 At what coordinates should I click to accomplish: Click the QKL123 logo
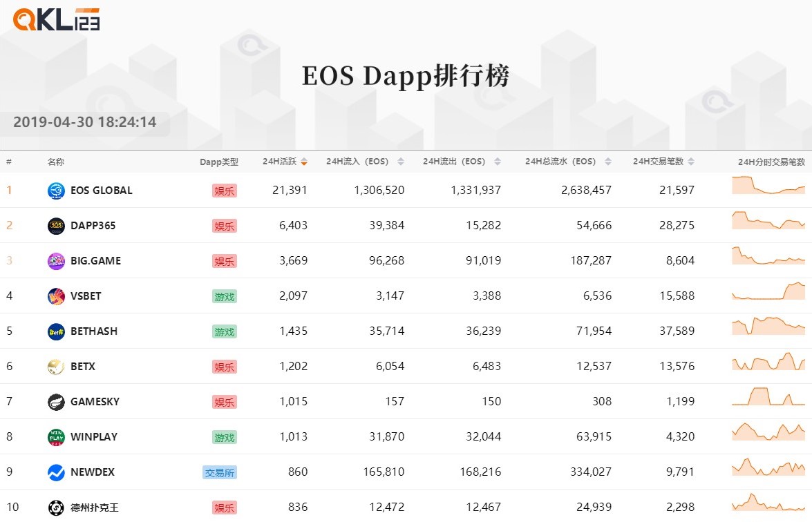tap(56, 19)
